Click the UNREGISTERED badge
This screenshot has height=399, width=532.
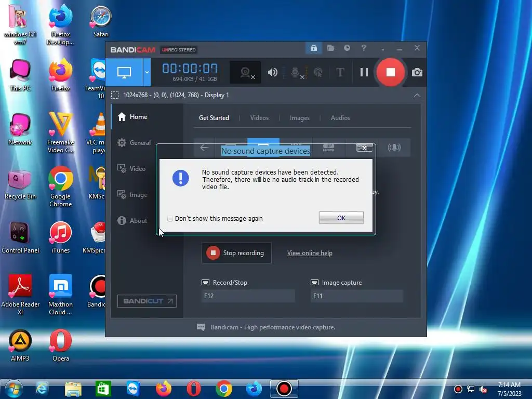pos(179,50)
